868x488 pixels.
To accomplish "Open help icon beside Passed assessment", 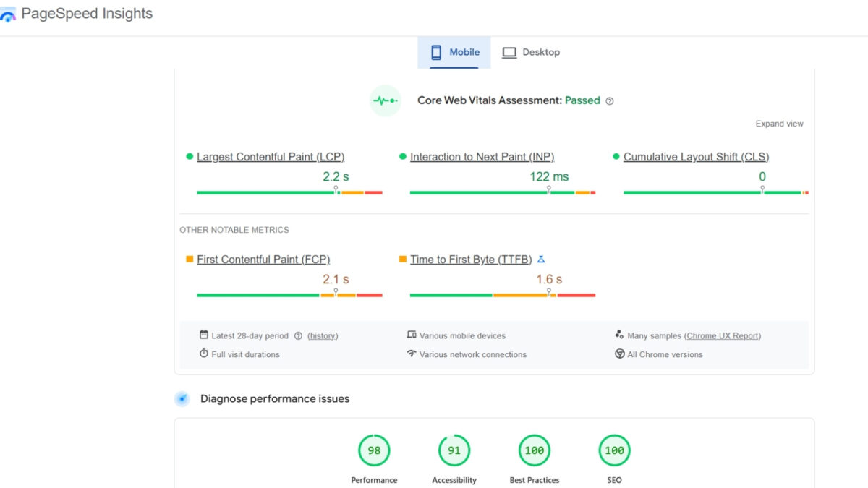I will (x=610, y=101).
